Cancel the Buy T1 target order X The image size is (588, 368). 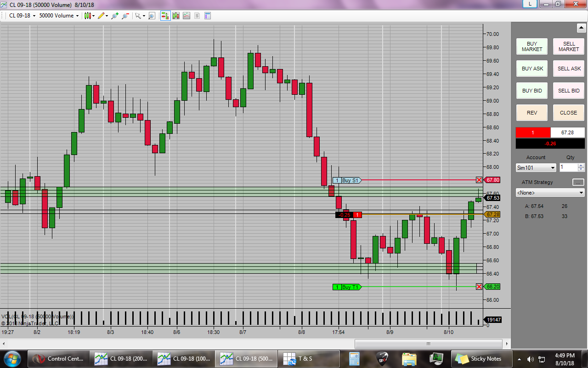coord(479,287)
